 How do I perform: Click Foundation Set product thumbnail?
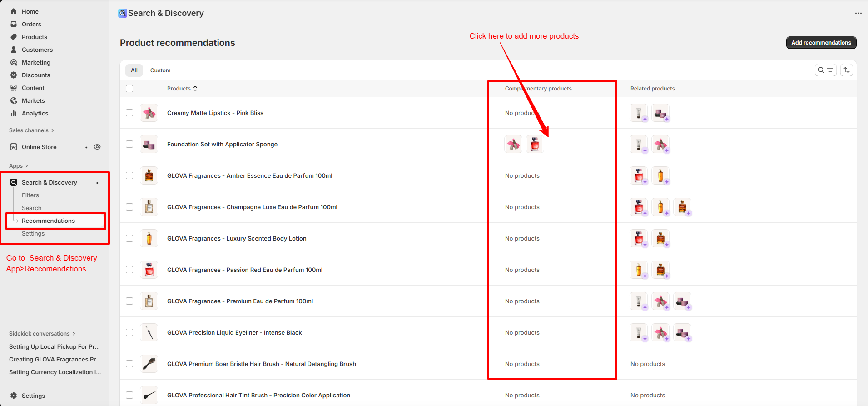point(149,144)
